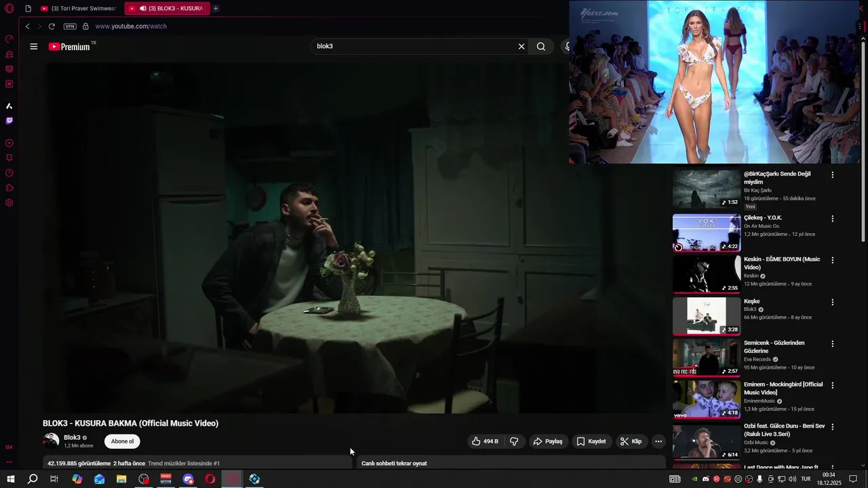The image size is (868, 488).
Task: Open the clock showing 00:34 18.12.2025
Action: [829, 479]
